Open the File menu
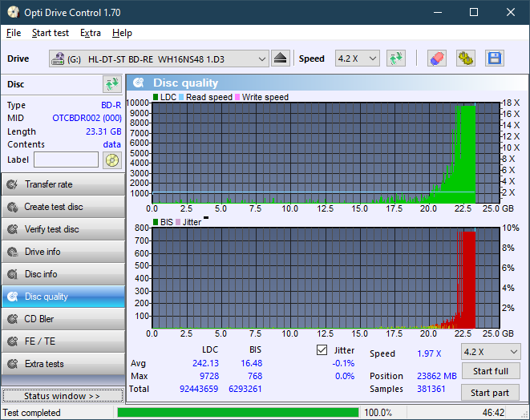This screenshot has width=530, height=420. pos(14,33)
